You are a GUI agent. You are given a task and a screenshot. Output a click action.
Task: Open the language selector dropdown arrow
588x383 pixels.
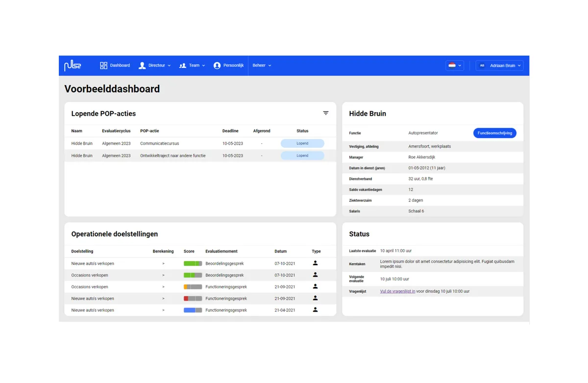pyautogui.click(x=460, y=66)
